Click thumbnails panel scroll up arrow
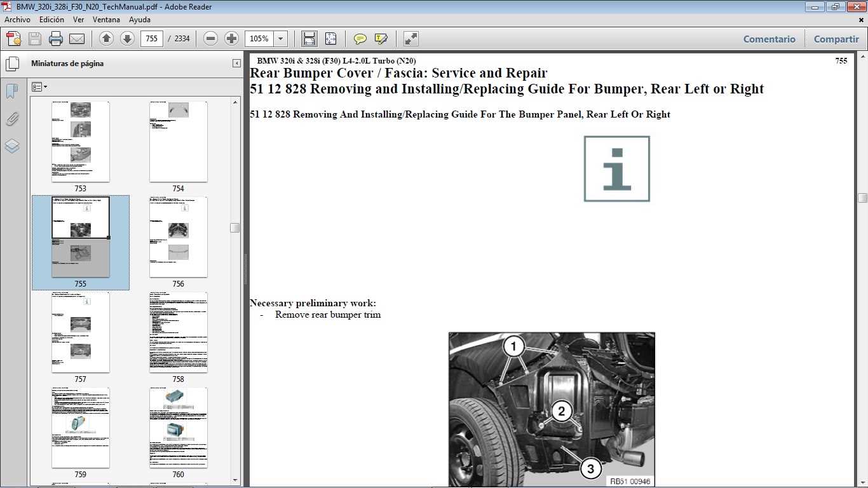This screenshot has height=488, width=868. [x=235, y=101]
